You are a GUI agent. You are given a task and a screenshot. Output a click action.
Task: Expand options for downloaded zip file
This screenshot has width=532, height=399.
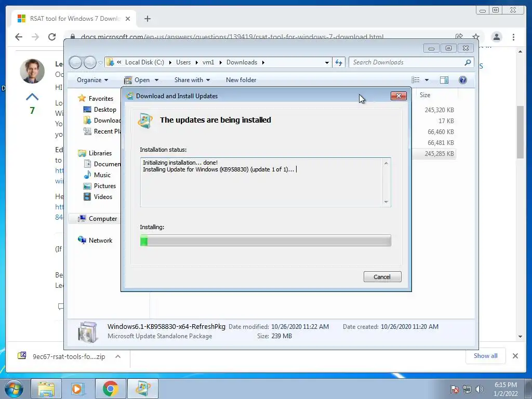pyautogui.click(x=118, y=356)
